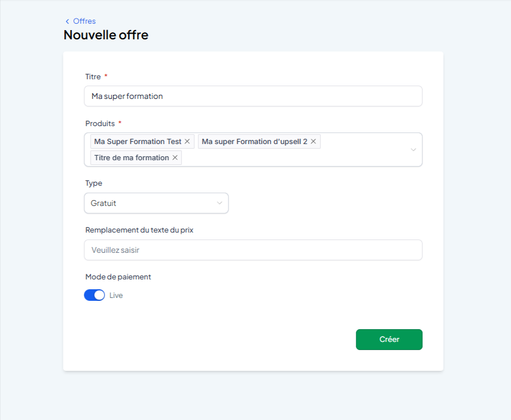Open the Type dropdown showing Gratuit
Viewport: 511px width, 420px height.
click(156, 203)
